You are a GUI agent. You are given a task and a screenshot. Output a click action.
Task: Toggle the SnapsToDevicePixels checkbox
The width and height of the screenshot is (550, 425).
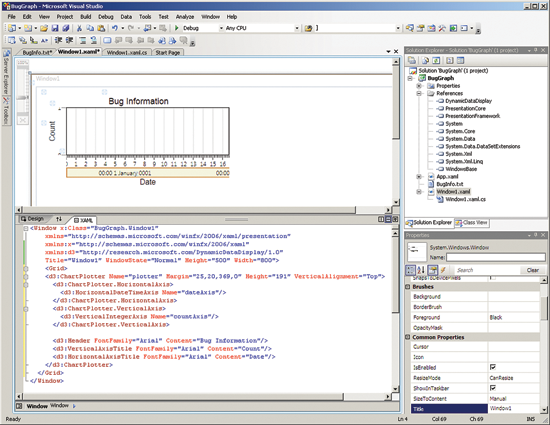(493, 278)
